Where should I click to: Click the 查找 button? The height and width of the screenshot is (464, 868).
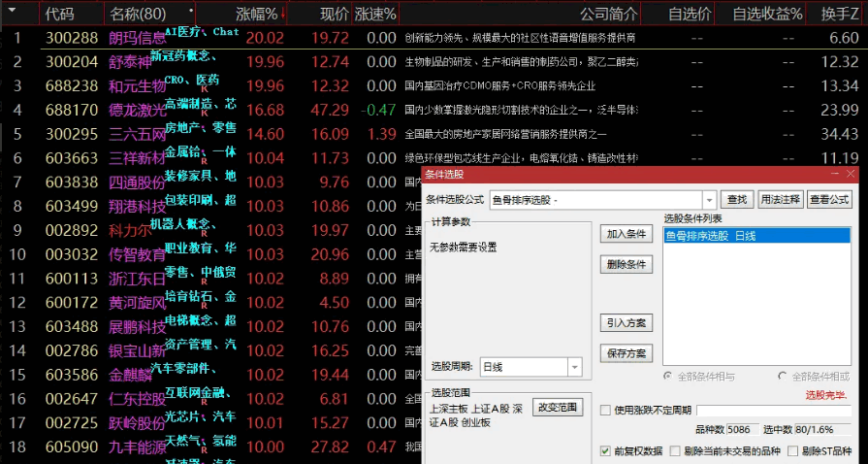pos(737,200)
